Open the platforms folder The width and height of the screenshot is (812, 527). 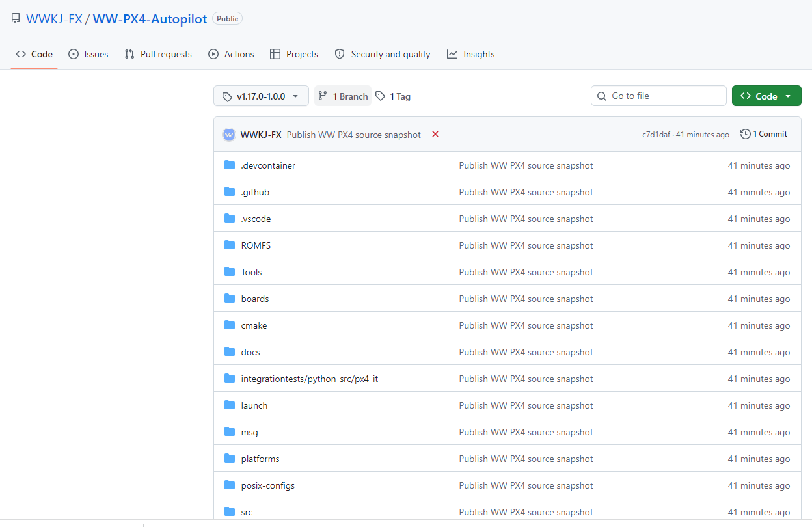(x=260, y=459)
